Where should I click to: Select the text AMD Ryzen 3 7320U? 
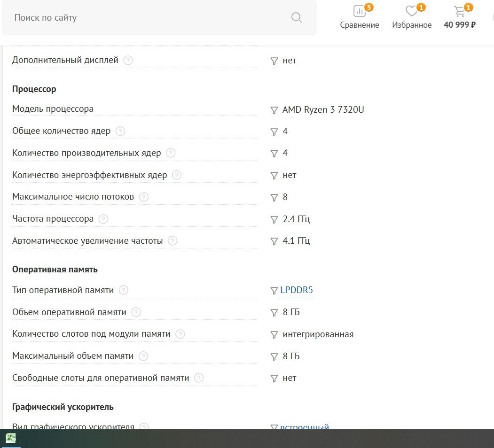(323, 109)
